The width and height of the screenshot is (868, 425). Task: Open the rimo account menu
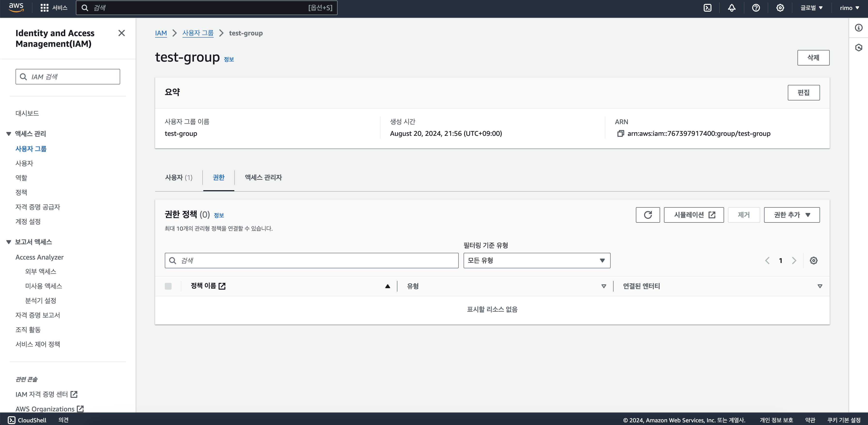[849, 8]
